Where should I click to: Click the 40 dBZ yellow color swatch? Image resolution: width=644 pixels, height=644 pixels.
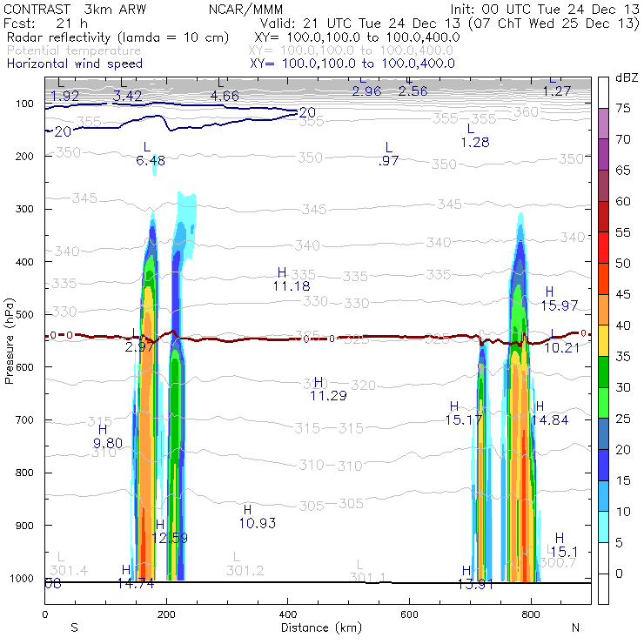(603, 340)
